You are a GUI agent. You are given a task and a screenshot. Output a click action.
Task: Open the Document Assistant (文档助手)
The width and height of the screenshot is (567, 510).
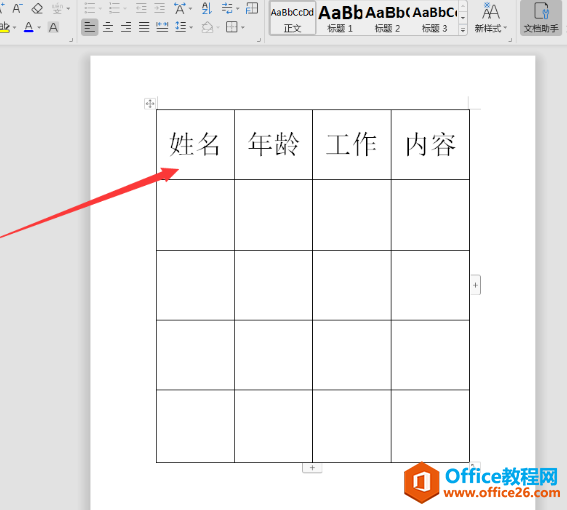point(541,18)
